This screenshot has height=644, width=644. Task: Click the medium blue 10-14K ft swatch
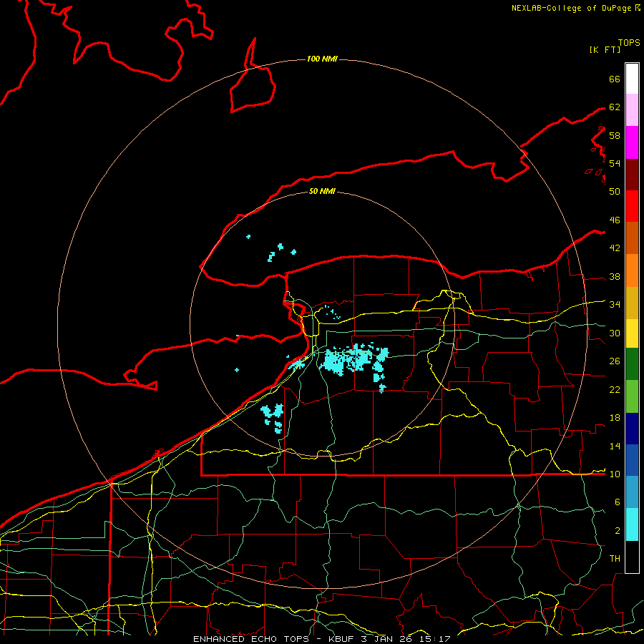point(632,460)
